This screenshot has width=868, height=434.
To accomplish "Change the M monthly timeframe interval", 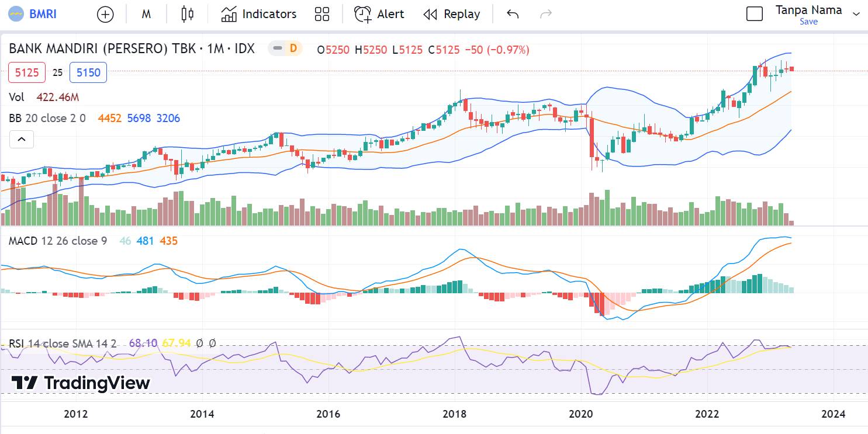I will click(146, 14).
